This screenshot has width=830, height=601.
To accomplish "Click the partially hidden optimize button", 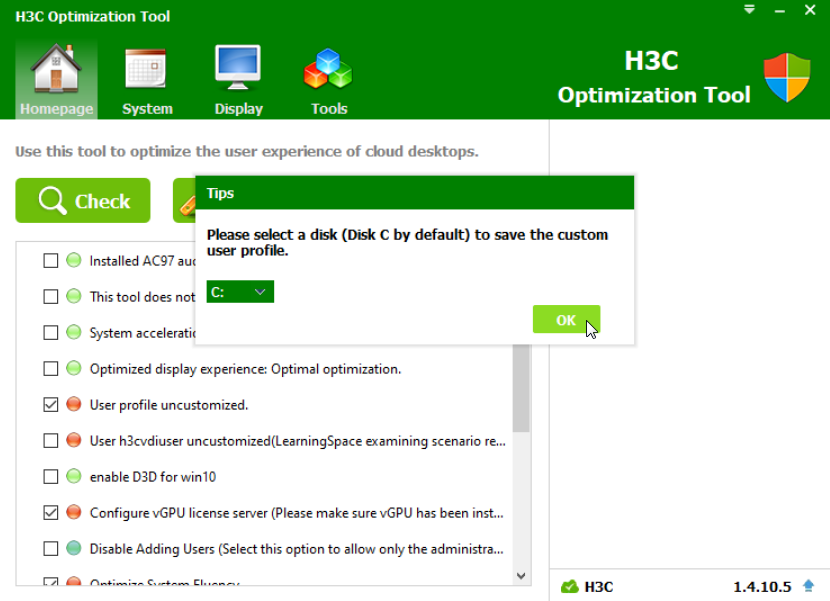I will [x=184, y=200].
